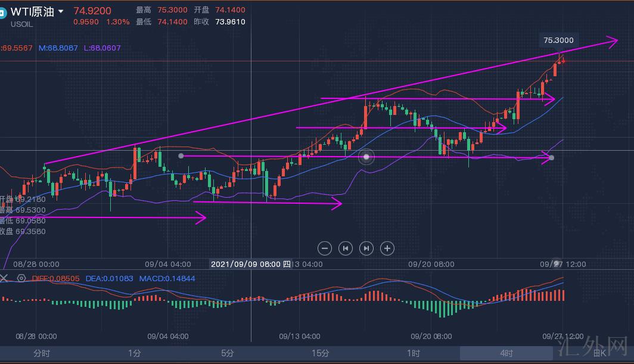
Task: Expand the WTI原油 symbol dropdown arrow
Action: [x=61, y=11]
